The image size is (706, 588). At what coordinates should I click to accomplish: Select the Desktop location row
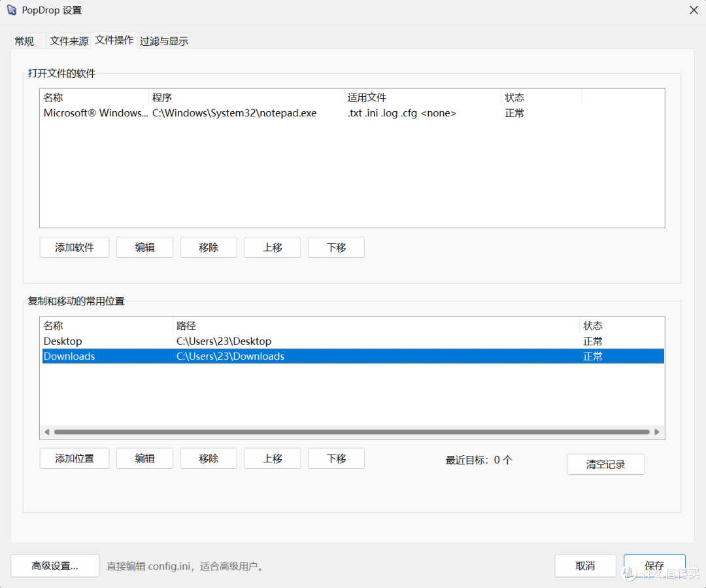pos(353,341)
